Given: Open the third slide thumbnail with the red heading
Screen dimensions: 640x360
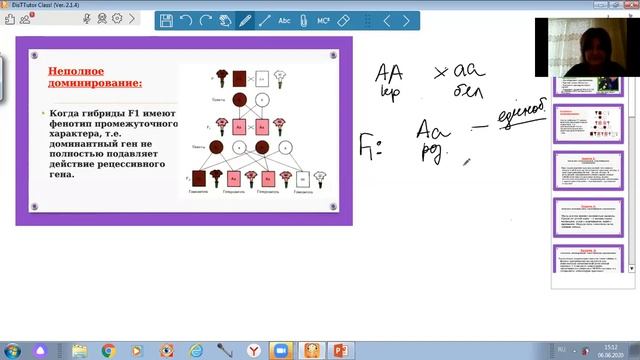Looking at the screenshot, I should (x=588, y=171).
